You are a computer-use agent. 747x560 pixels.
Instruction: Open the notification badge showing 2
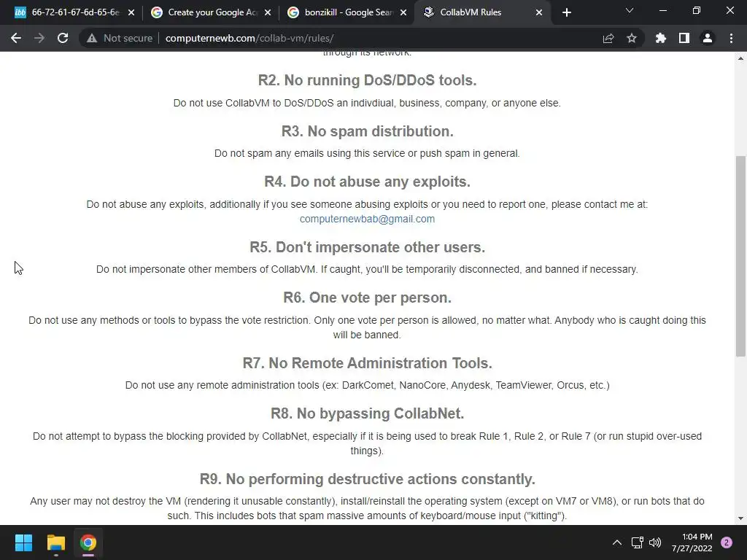(x=727, y=542)
